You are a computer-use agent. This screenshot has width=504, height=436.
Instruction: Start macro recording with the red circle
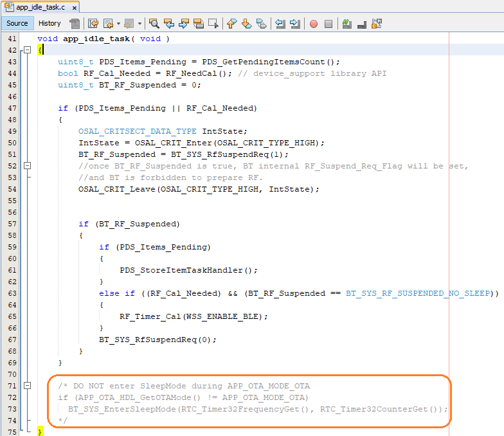coord(314,24)
